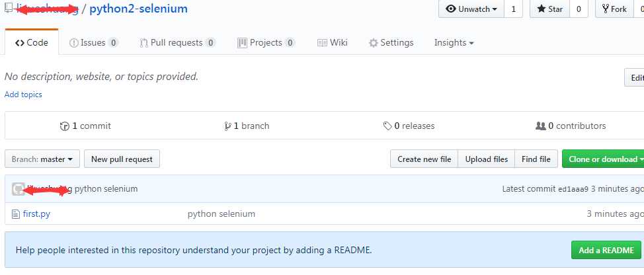
Task: Click the Settings gear icon
Action: point(373,43)
